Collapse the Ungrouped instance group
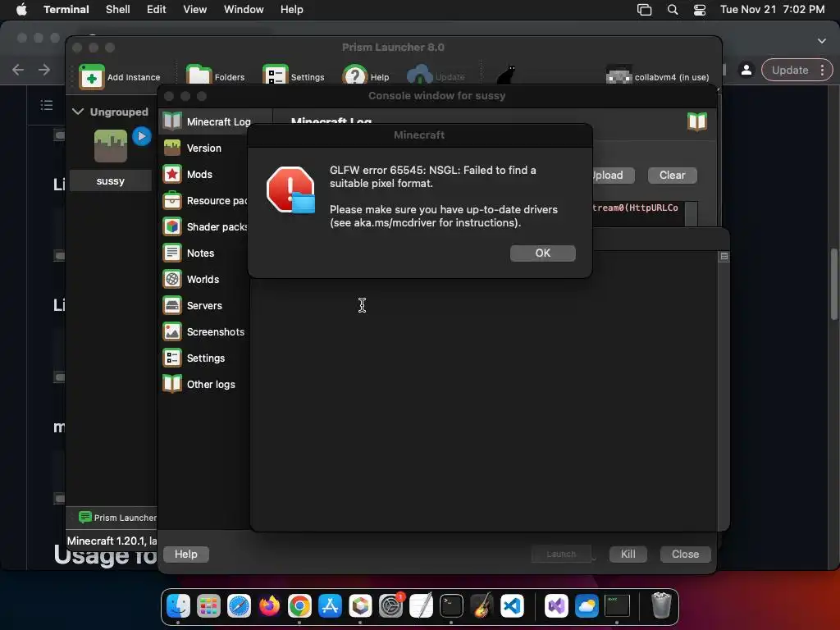Screen dimensions: 840x630 tap(78, 112)
